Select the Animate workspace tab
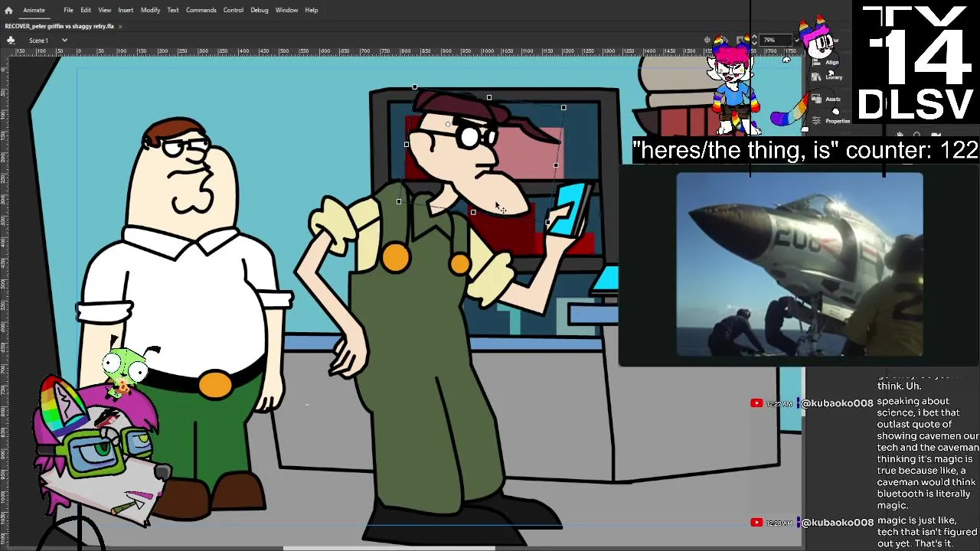This screenshot has height=551, width=980. (34, 10)
